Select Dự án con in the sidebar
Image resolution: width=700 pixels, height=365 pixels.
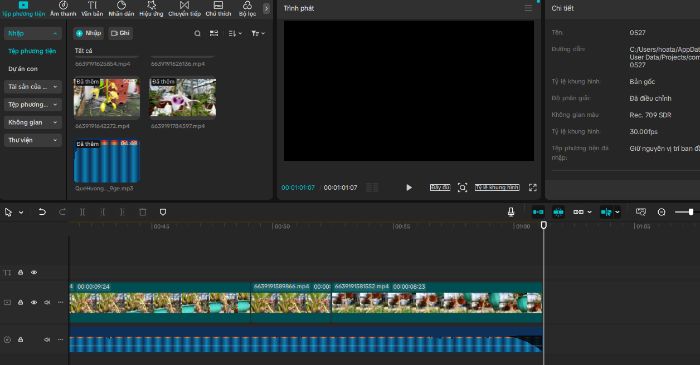[x=23, y=69]
